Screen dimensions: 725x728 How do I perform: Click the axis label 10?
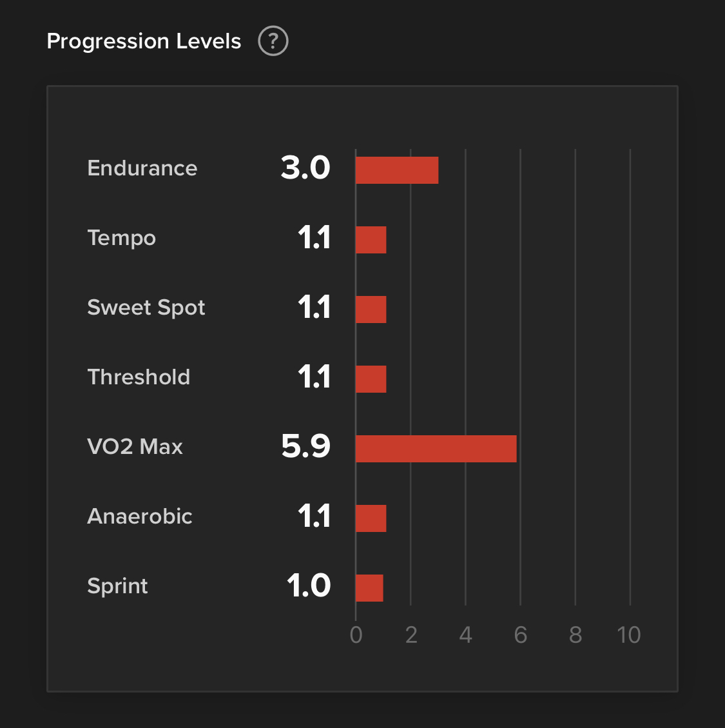click(x=629, y=635)
